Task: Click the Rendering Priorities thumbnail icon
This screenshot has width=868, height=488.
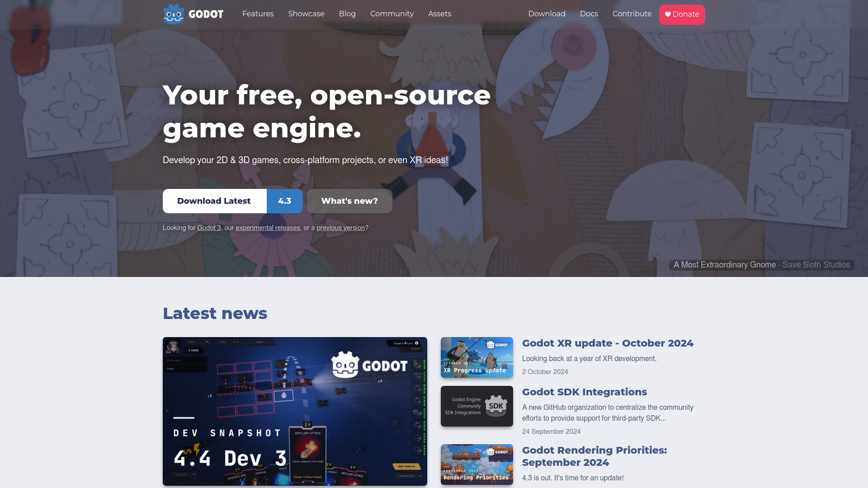Action: click(x=477, y=464)
